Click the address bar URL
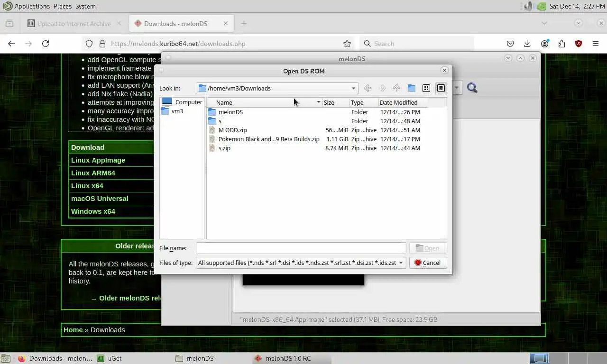607x364 pixels. tap(178, 44)
